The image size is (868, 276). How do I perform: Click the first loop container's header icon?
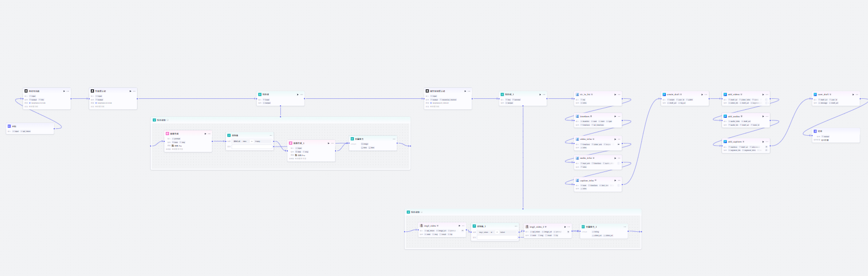pos(154,120)
